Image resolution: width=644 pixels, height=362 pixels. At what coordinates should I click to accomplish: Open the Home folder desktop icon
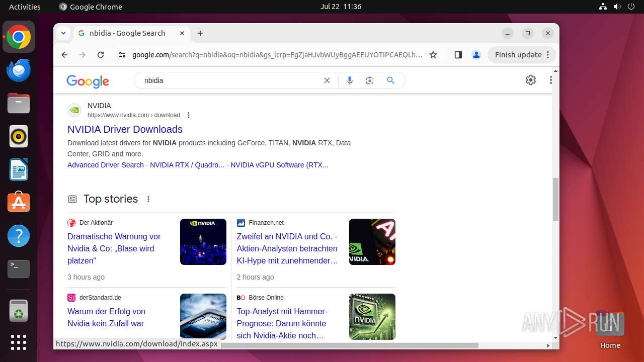click(x=610, y=330)
